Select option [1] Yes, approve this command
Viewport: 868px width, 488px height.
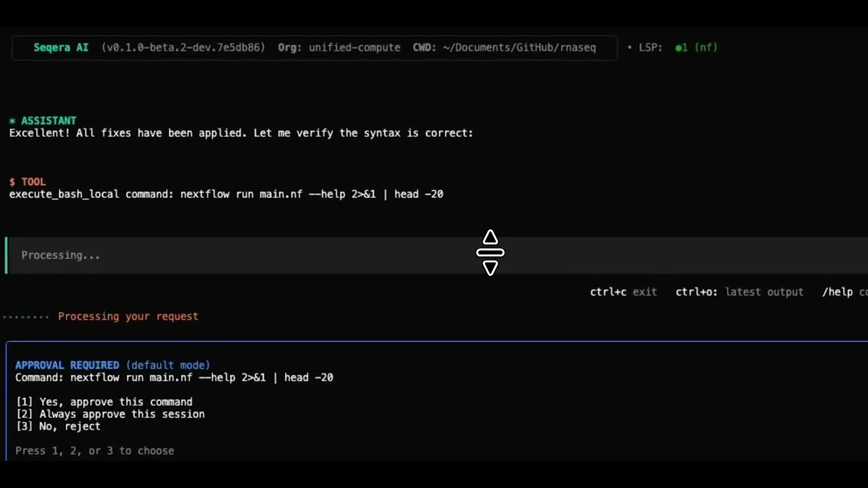pyautogui.click(x=104, y=402)
